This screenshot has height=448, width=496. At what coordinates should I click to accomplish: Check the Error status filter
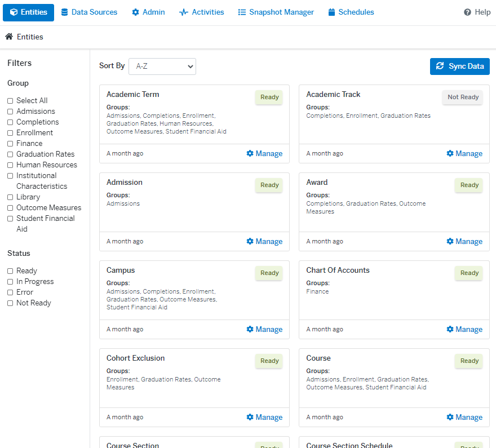point(10,292)
